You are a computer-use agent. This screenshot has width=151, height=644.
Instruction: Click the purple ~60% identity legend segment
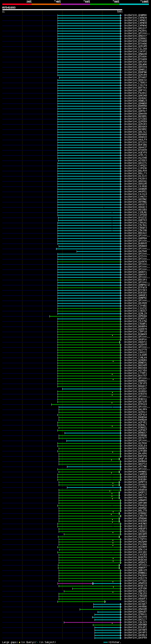click(x=75, y=4)
